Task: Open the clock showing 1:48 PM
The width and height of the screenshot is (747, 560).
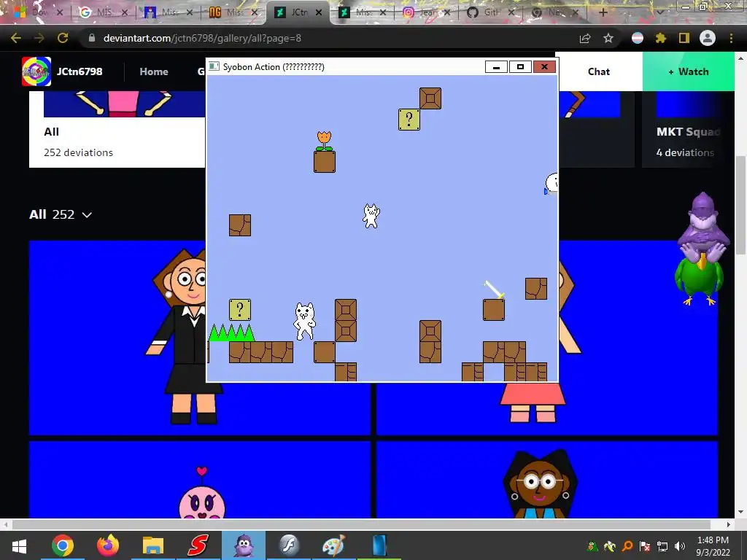Action: (713, 545)
